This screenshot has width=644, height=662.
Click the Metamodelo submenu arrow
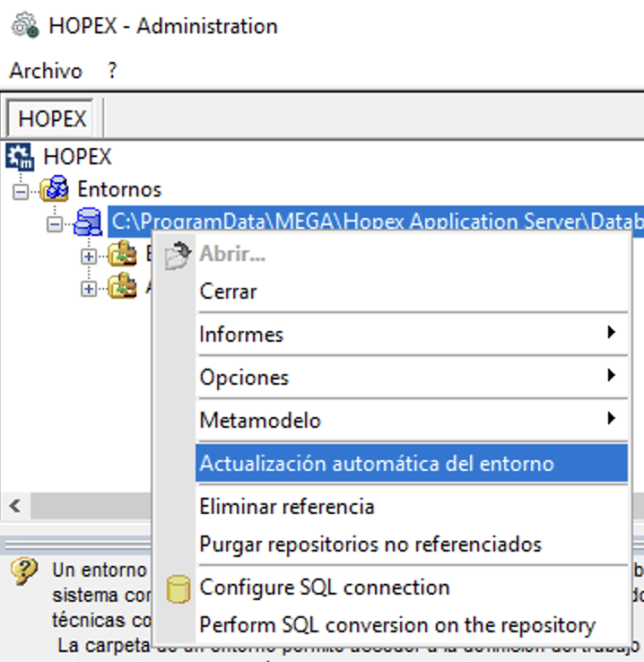pyautogui.click(x=611, y=418)
